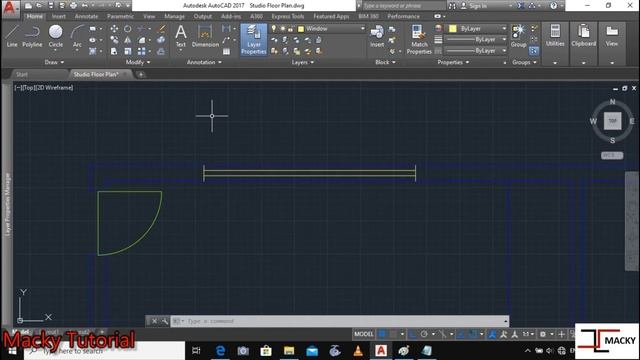640x360 pixels.
Task: Open VLC from Windows taskbar
Action: (x=358, y=351)
